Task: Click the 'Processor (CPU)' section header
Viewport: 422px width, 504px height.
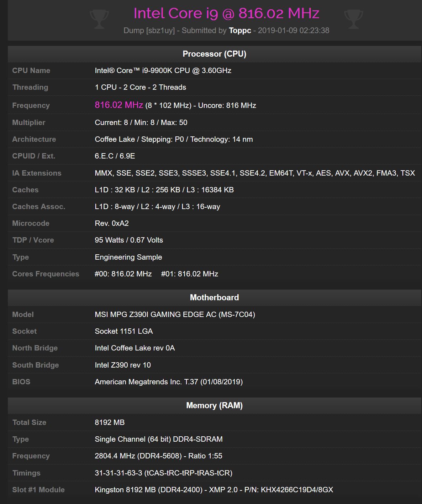Action: (x=215, y=54)
